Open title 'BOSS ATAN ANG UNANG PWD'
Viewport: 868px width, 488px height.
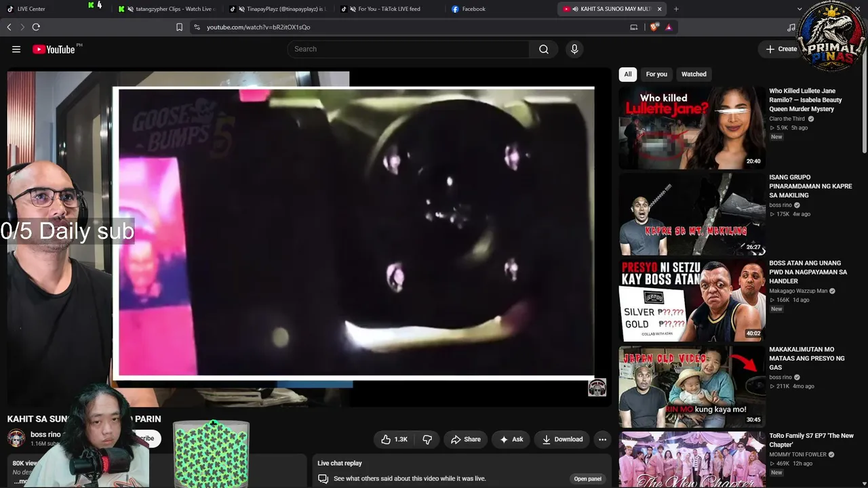(x=808, y=272)
